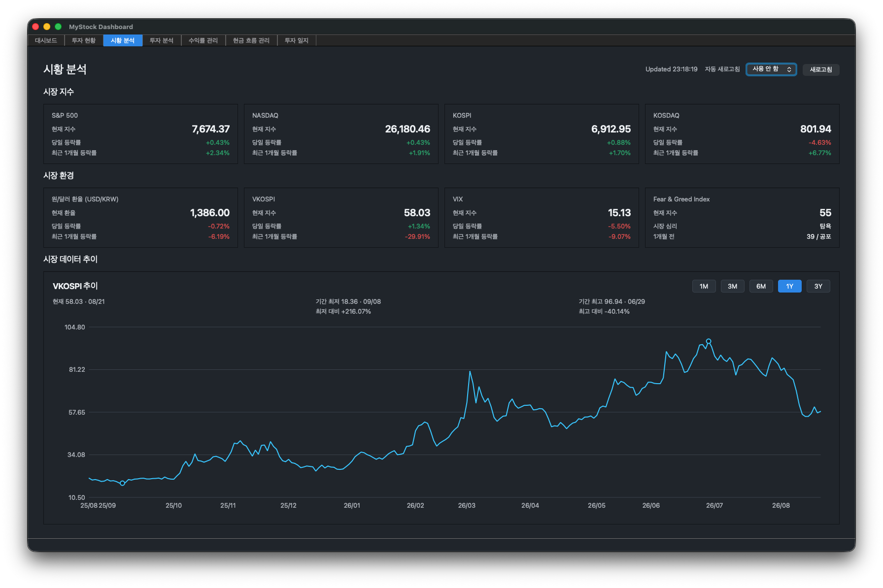Click the period low marker on the chart
This screenshot has width=883, height=588.
click(x=123, y=483)
